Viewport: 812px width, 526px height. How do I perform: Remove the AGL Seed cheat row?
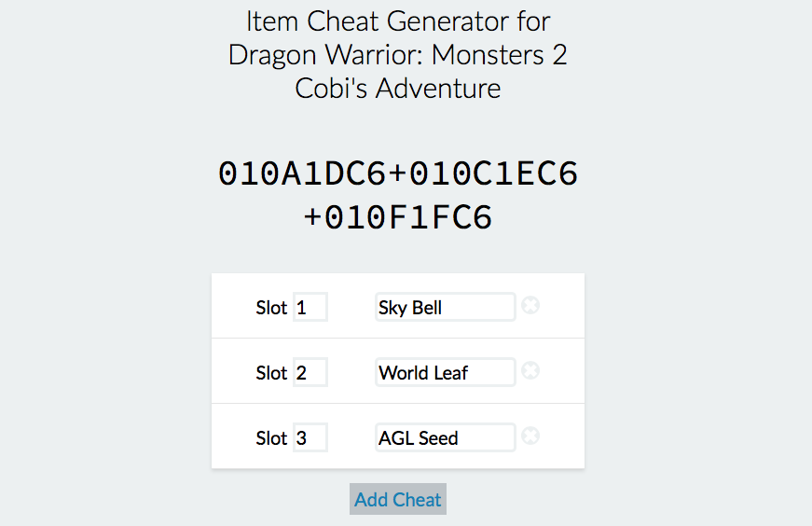(530, 436)
